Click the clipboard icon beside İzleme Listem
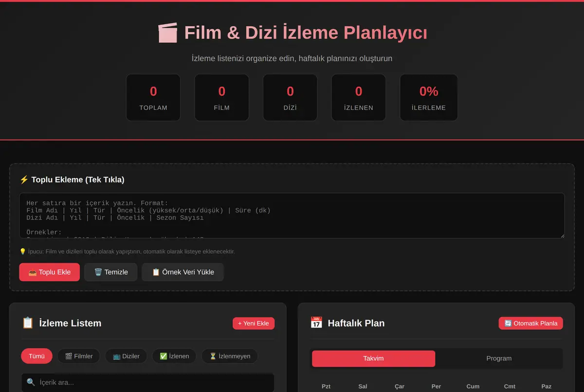Viewport: 584px width, 392px height. (x=28, y=323)
